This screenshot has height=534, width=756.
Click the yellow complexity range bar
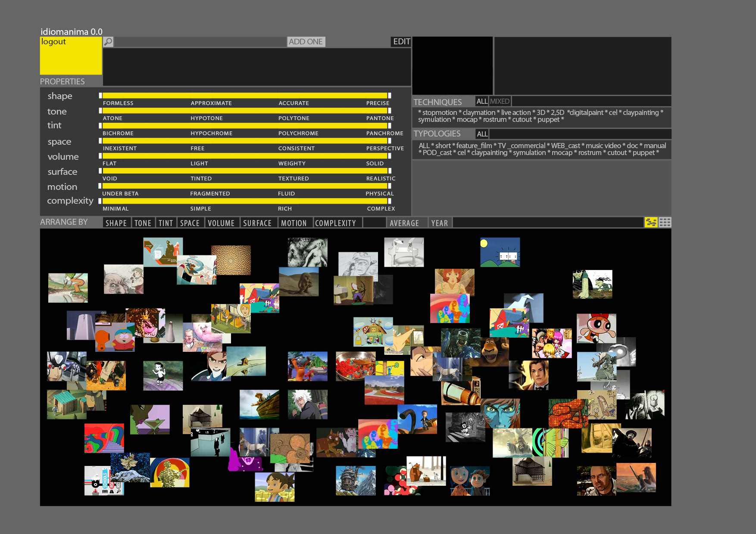245,201
